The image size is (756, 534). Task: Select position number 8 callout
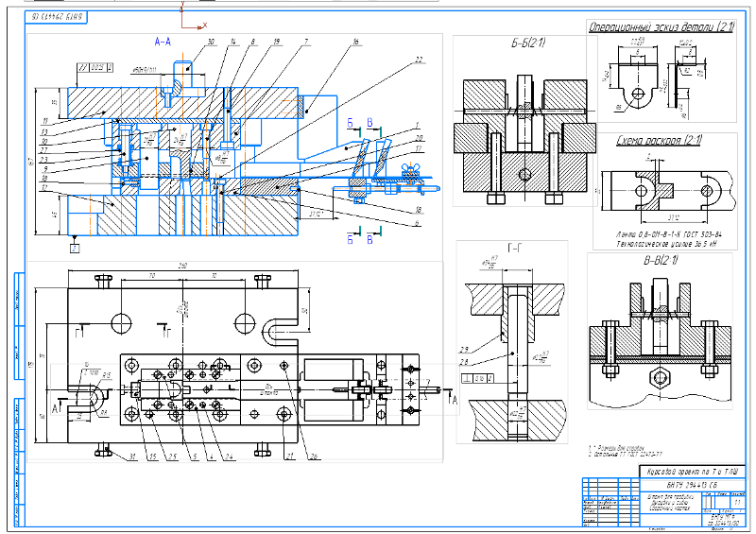pos(252,42)
